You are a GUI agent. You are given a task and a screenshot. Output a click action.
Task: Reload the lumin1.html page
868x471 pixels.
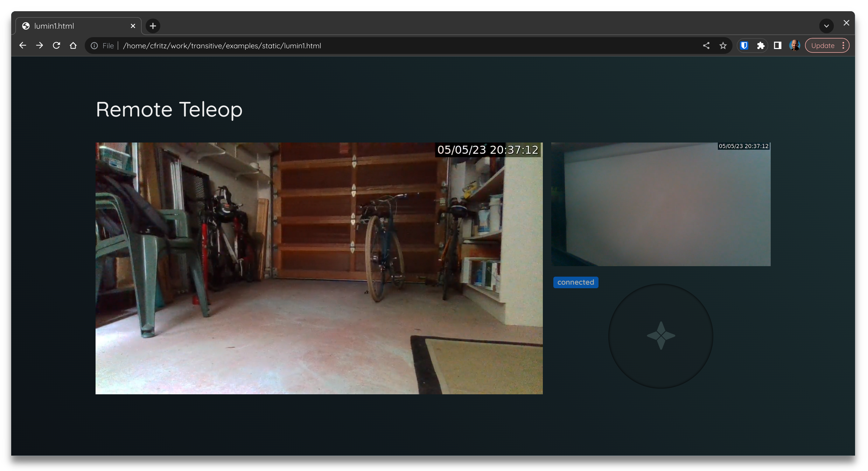(56, 46)
